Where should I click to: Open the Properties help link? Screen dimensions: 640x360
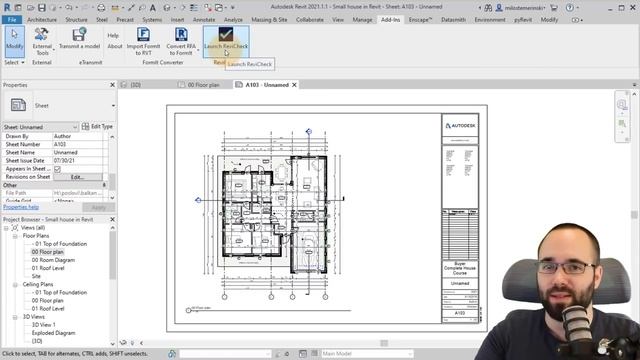[21, 207]
